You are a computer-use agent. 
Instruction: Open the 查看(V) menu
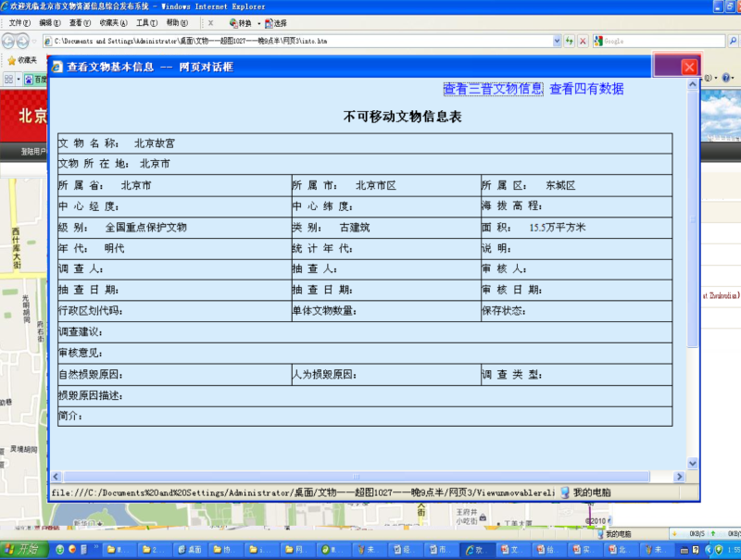pyautogui.click(x=80, y=22)
